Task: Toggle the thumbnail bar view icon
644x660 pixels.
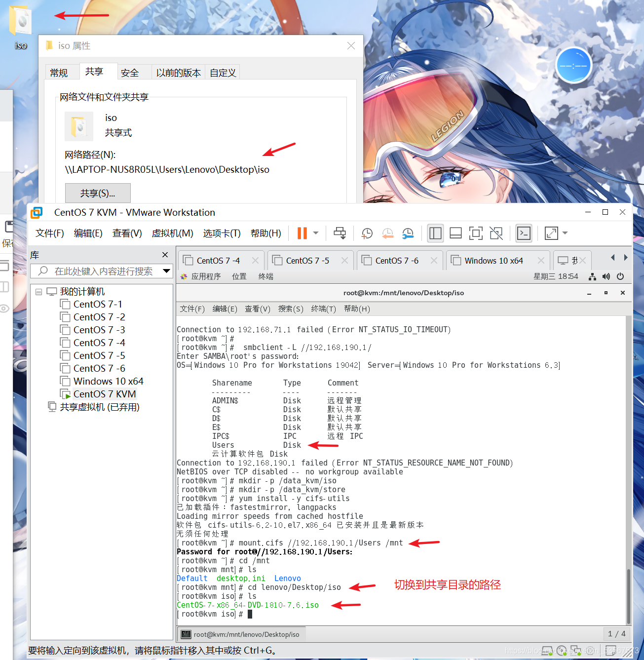Action: coord(456,233)
